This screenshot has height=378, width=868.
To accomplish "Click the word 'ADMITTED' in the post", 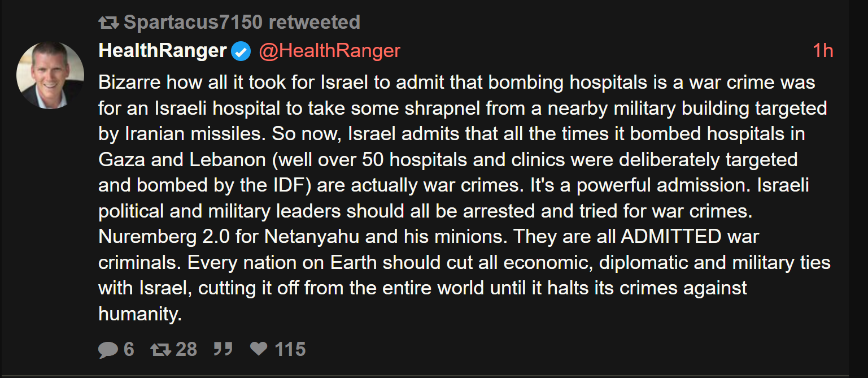I will click(x=671, y=236).
